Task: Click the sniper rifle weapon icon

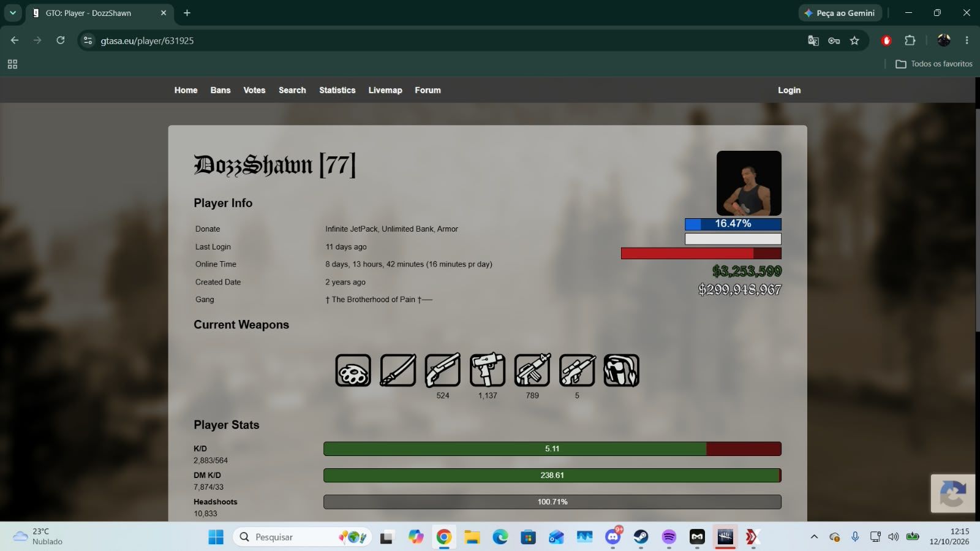Action: tap(577, 370)
